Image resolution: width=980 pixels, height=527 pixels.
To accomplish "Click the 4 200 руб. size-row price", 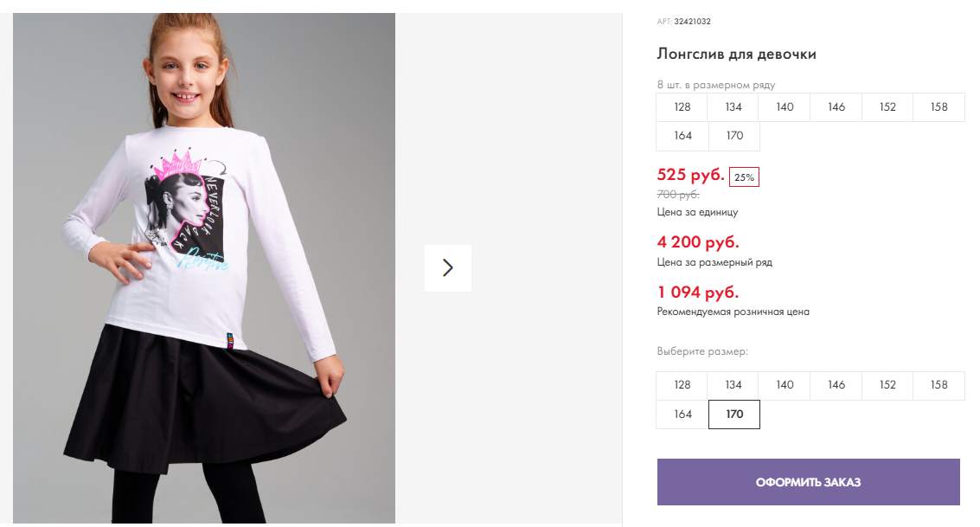I will tap(698, 242).
